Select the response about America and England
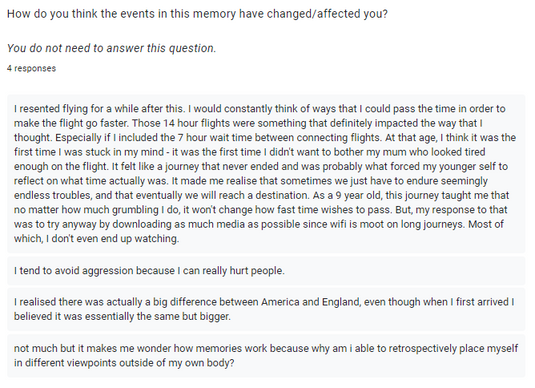The image size is (535, 388). pos(266,309)
